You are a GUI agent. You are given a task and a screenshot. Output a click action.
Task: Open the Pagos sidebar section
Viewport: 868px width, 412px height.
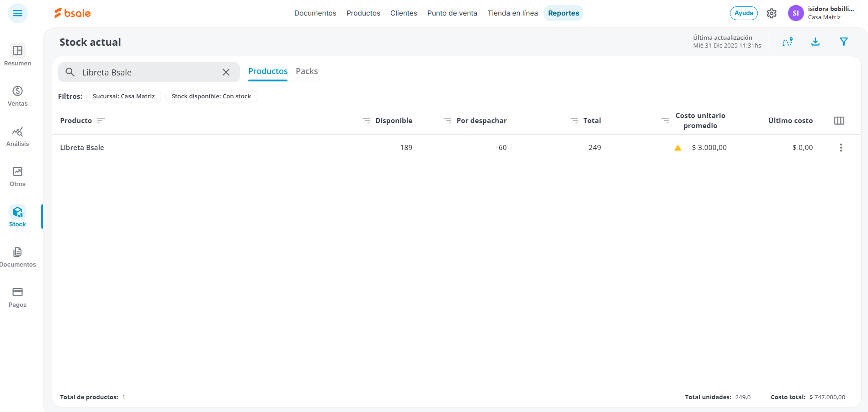tap(18, 297)
